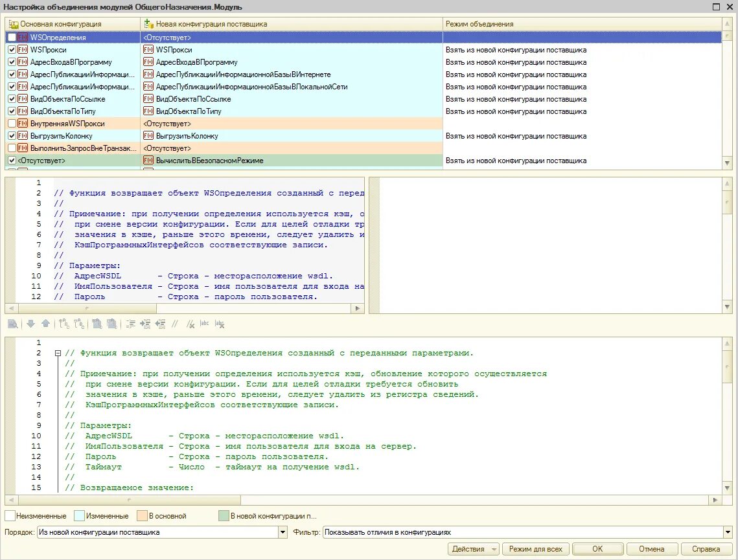Click the expand group (plus ABC tree) icon
738x560 pixels.
[64, 324]
